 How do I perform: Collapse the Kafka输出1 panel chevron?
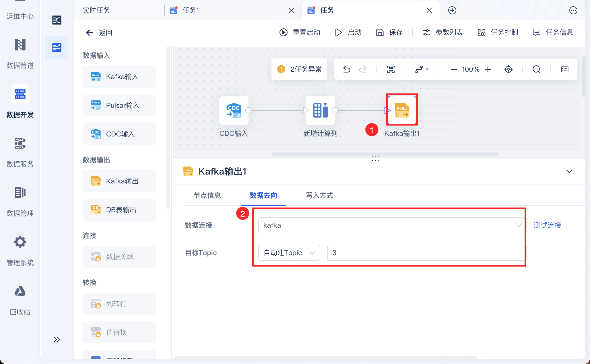tap(569, 171)
